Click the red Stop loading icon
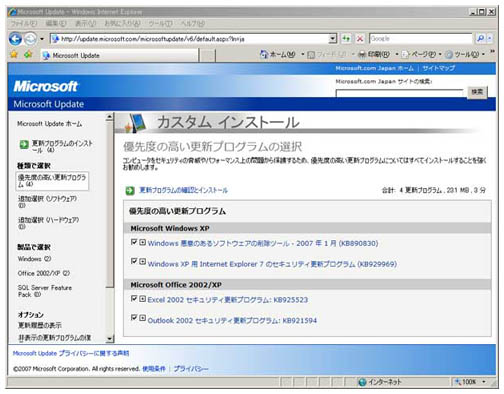 pyautogui.click(x=360, y=39)
